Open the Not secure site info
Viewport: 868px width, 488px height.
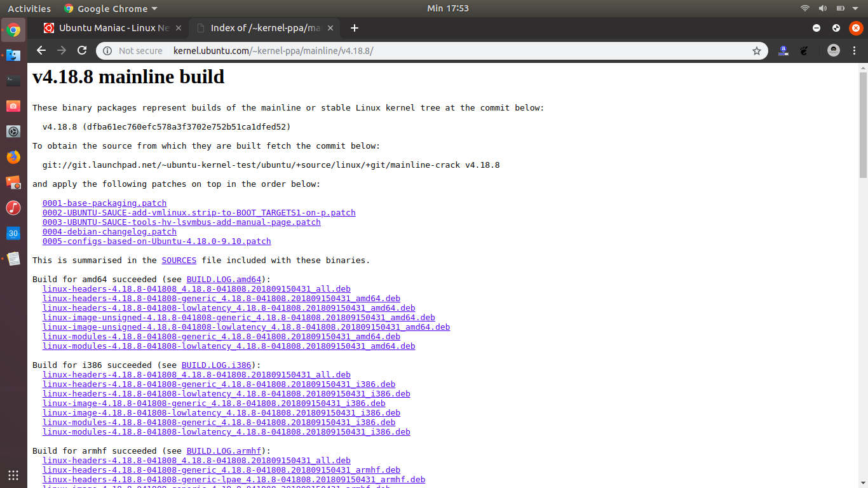tap(132, 51)
